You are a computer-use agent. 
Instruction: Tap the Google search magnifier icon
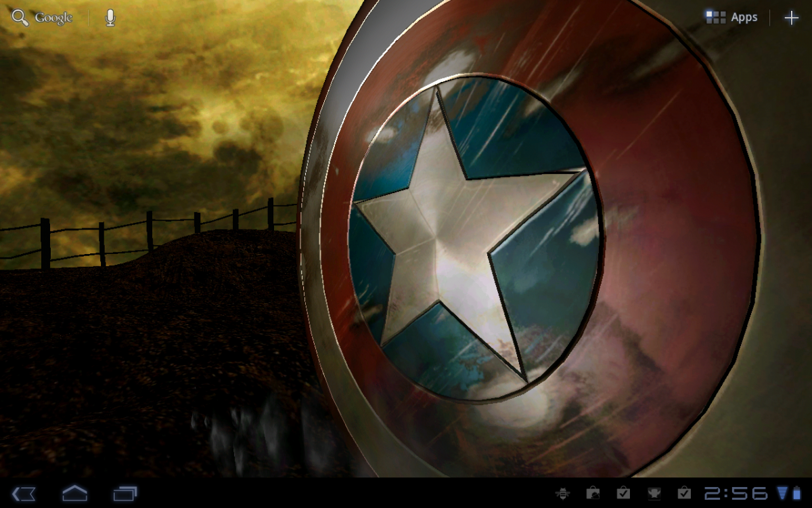tap(20, 18)
